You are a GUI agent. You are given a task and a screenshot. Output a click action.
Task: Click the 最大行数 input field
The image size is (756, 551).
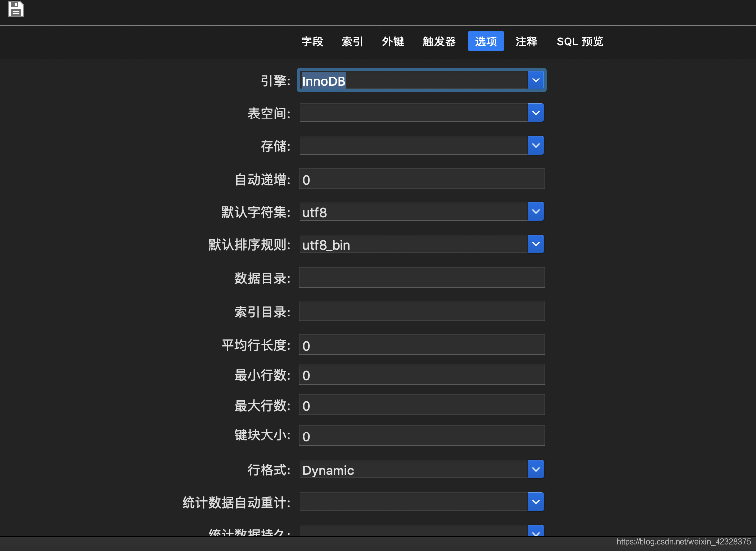coord(421,405)
